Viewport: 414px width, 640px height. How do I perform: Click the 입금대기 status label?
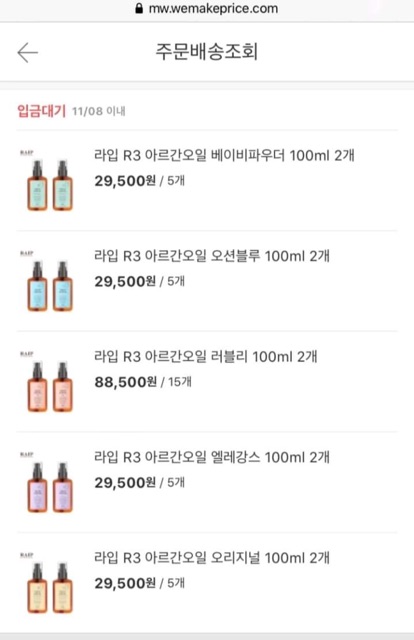point(41,111)
